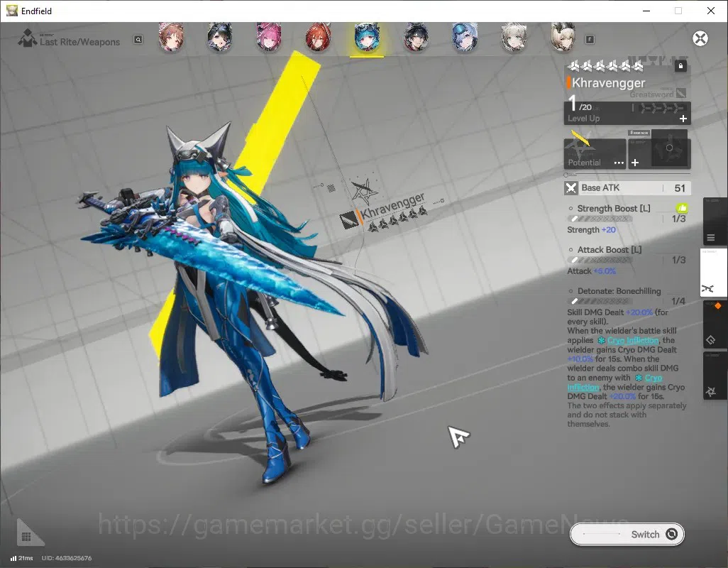Select the white-haired operator portrait

click(x=514, y=37)
